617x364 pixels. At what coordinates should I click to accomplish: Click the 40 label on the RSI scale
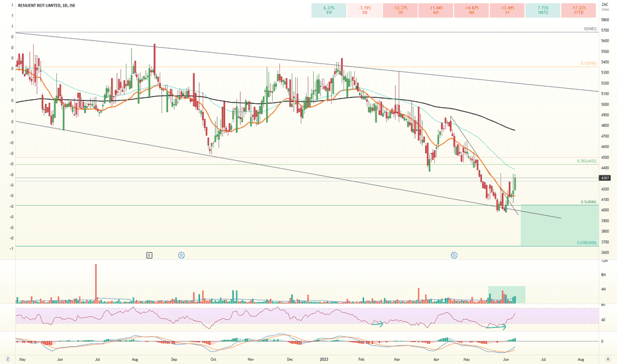[x=603, y=320]
